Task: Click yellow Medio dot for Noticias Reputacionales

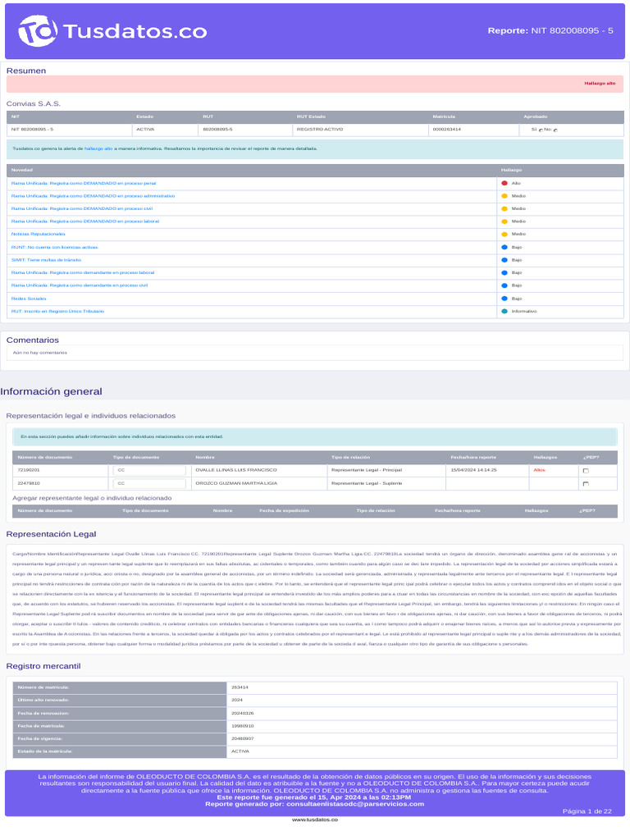Action: pos(504,234)
